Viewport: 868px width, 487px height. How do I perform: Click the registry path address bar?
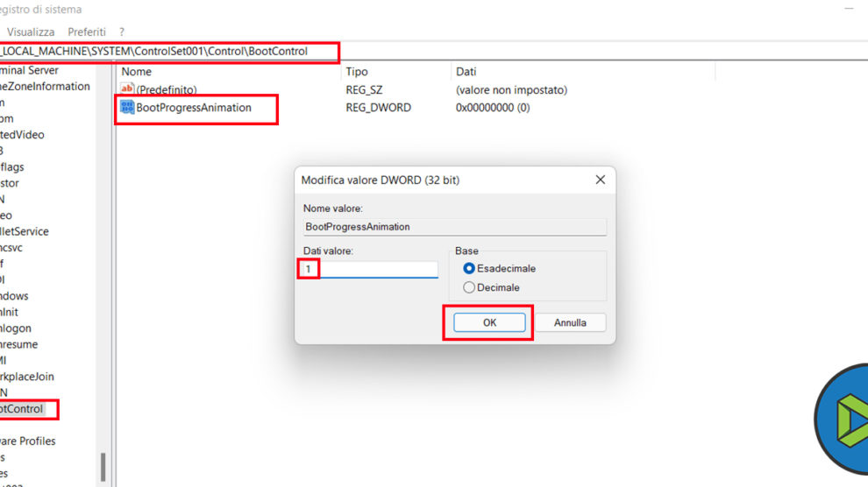[x=434, y=52]
